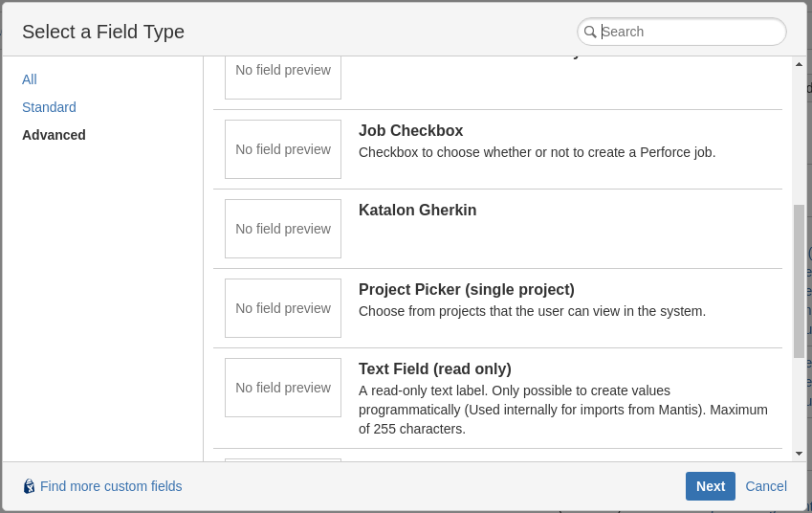Click the marketplace icon beside Find more
The image size is (812, 513).
[29, 486]
